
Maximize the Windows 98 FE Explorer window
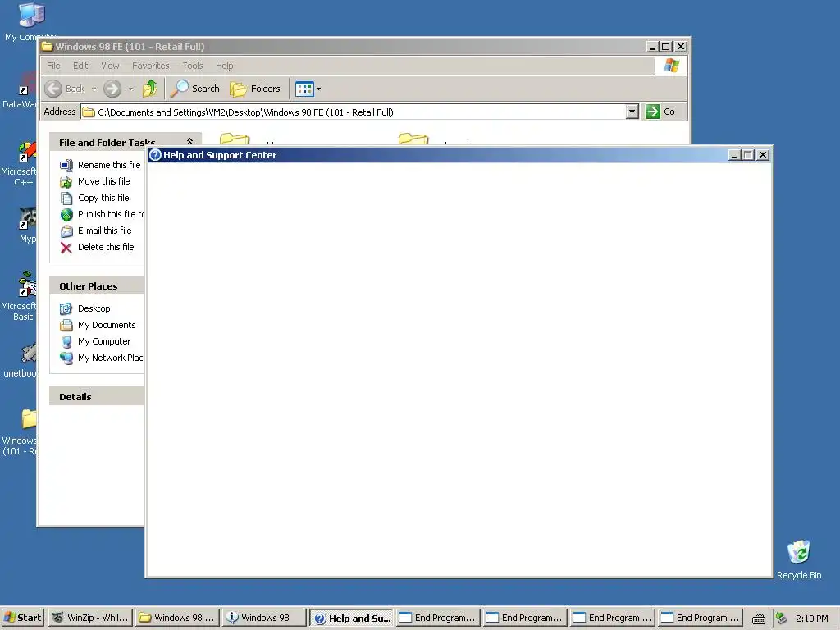click(665, 47)
